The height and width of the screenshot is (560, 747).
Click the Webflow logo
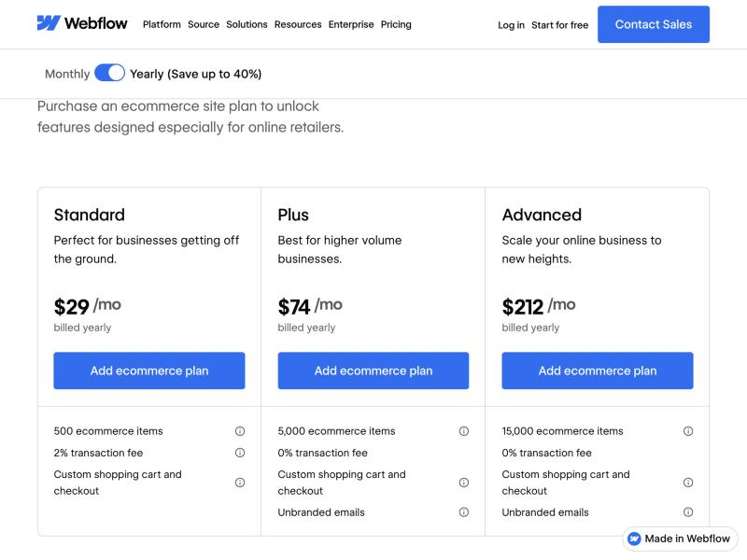click(x=82, y=23)
